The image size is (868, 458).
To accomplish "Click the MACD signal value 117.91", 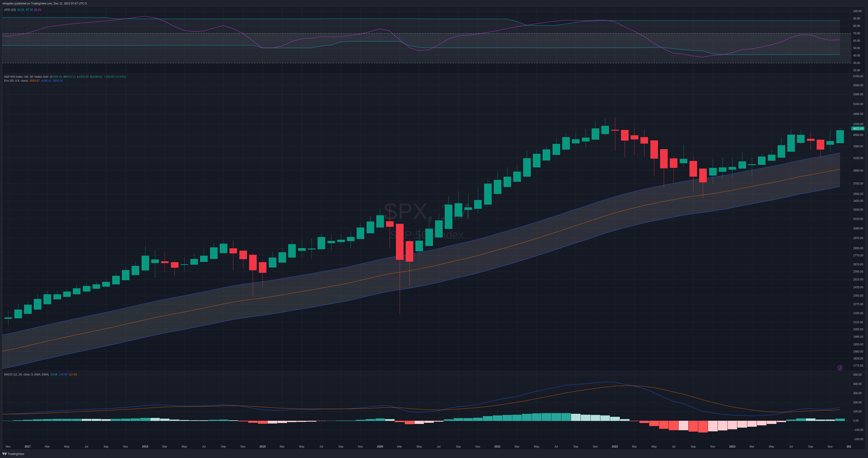I will tap(73, 374).
